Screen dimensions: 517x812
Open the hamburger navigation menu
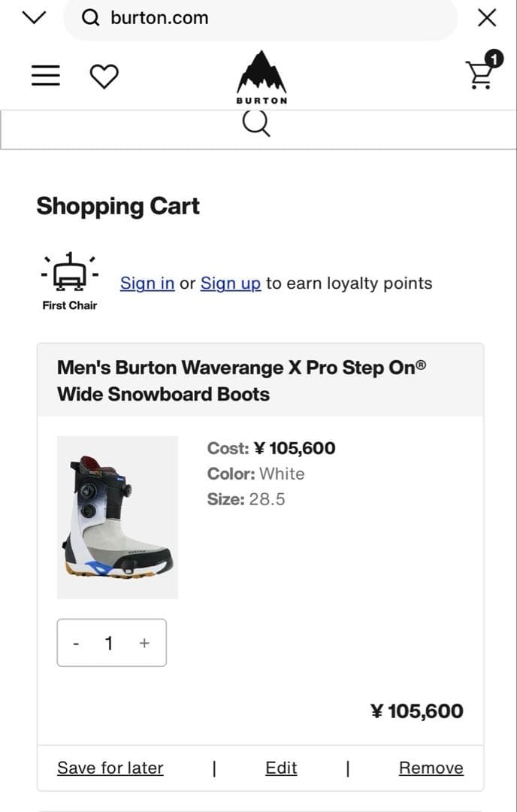click(x=44, y=75)
